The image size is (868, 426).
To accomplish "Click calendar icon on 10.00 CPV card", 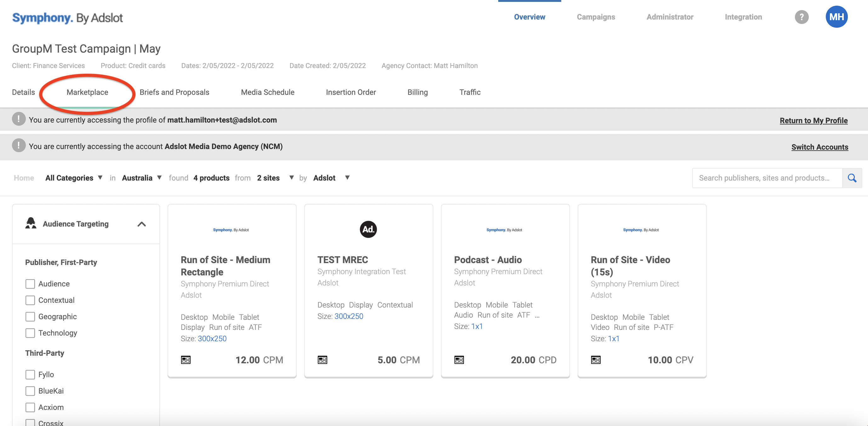I will pyautogui.click(x=596, y=360).
